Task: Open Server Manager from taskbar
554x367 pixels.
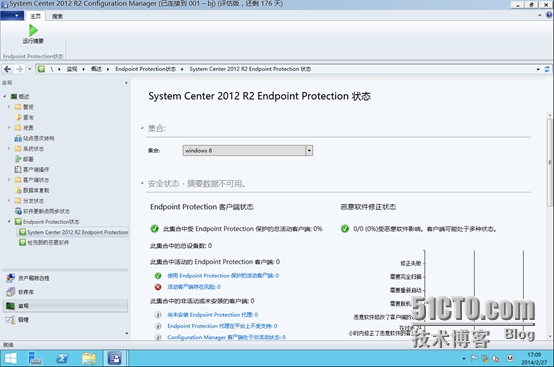Action: coord(35,359)
